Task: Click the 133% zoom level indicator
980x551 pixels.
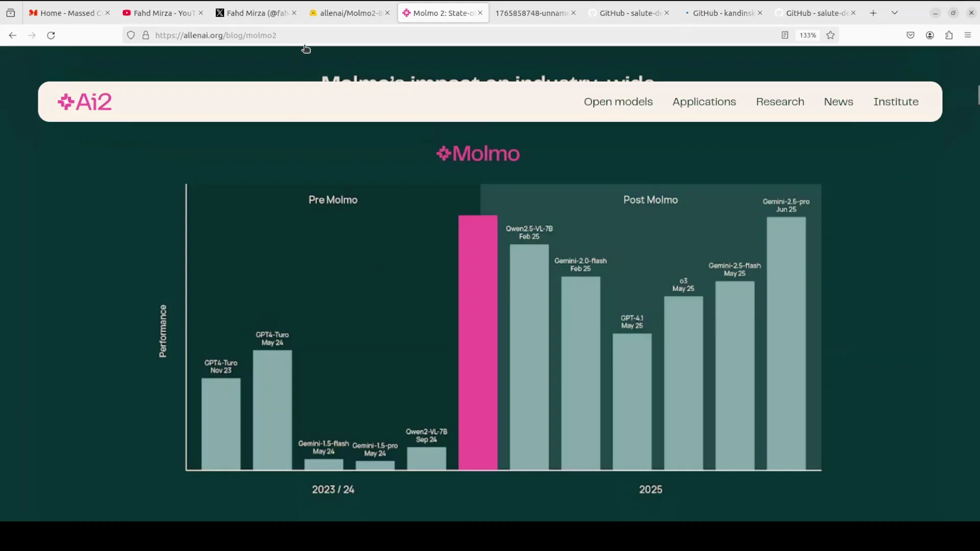Action: (807, 35)
